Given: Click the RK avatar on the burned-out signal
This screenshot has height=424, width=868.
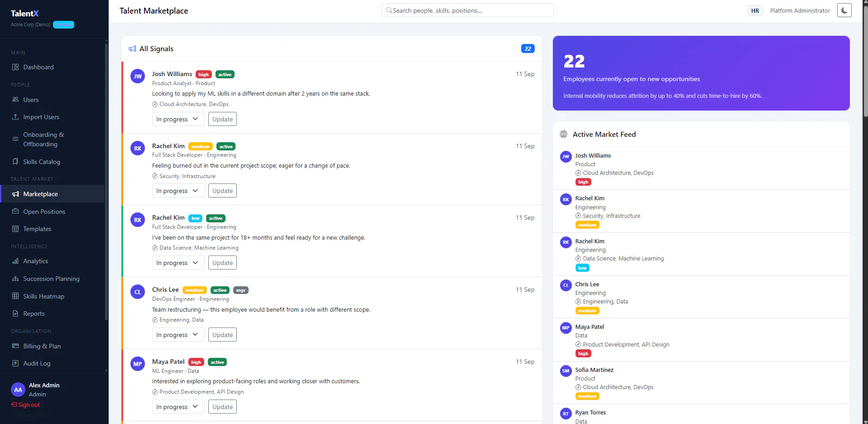Looking at the screenshot, I should point(138,148).
